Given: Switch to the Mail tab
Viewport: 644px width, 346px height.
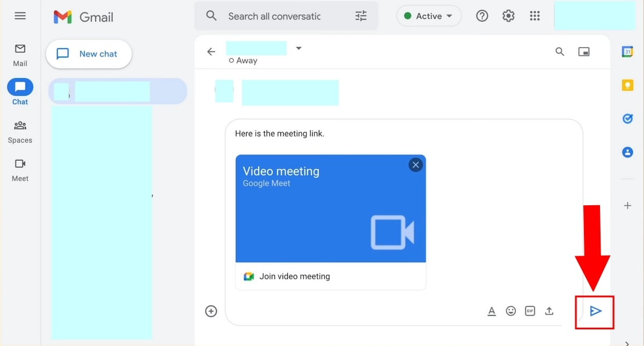Looking at the screenshot, I should [x=20, y=55].
